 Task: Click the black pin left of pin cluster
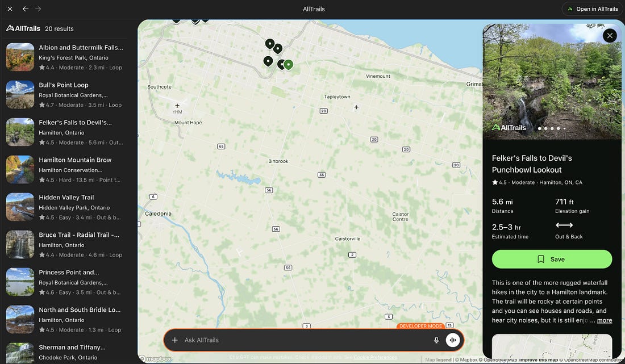pyautogui.click(x=268, y=61)
